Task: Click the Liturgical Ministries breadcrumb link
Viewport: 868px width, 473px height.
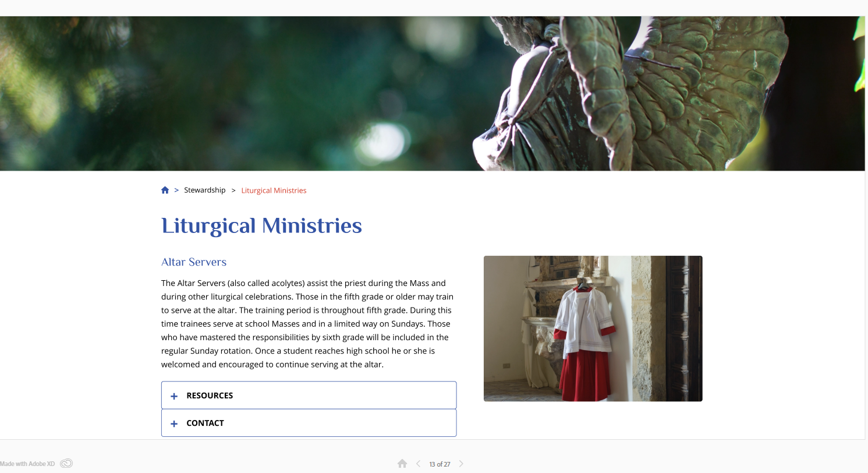Action: [x=274, y=190]
